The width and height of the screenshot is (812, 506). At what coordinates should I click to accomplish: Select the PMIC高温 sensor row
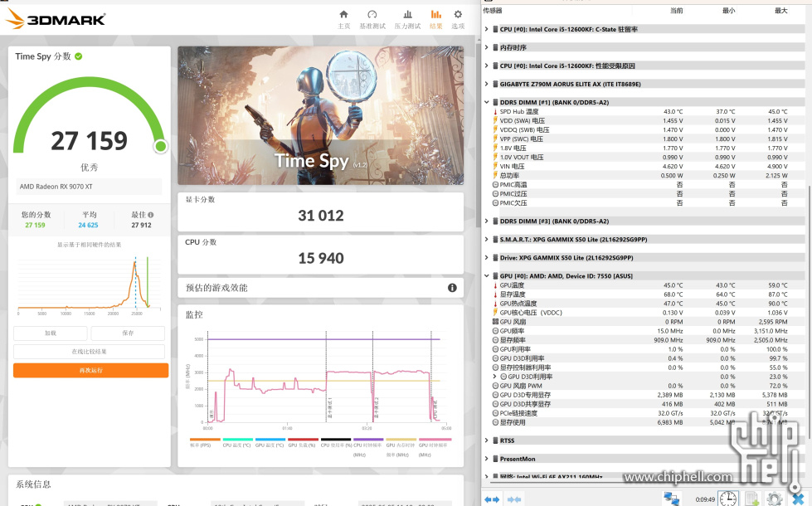[643, 184]
